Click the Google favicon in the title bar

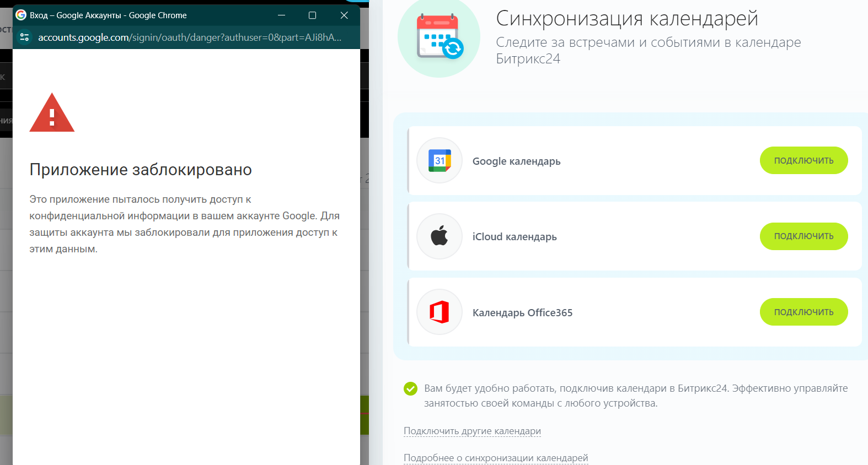pyautogui.click(x=21, y=15)
